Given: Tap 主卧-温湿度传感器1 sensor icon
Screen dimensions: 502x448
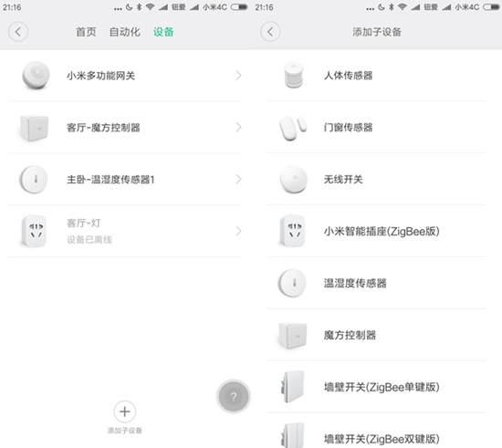Looking at the screenshot, I should click(34, 179).
